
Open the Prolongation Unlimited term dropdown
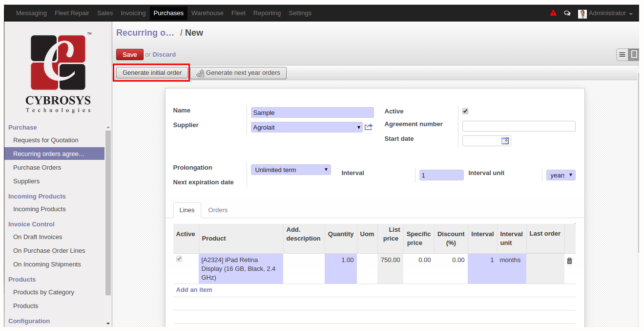[x=291, y=170]
